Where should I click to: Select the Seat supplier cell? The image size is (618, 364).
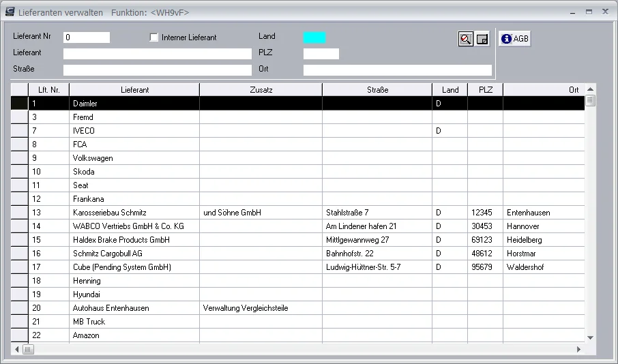(134, 185)
